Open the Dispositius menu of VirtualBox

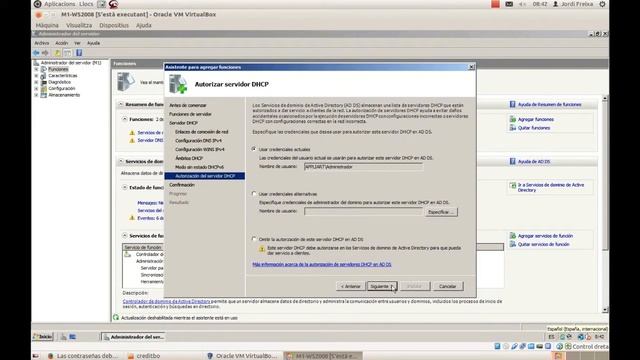(114, 25)
